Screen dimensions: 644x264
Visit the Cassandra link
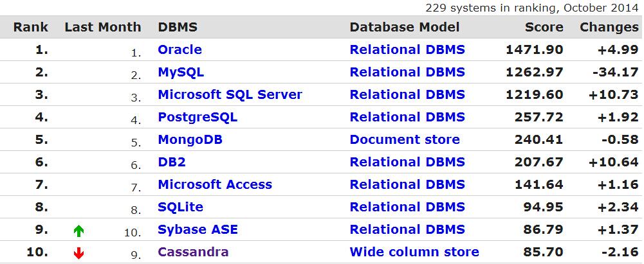tap(193, 252)
